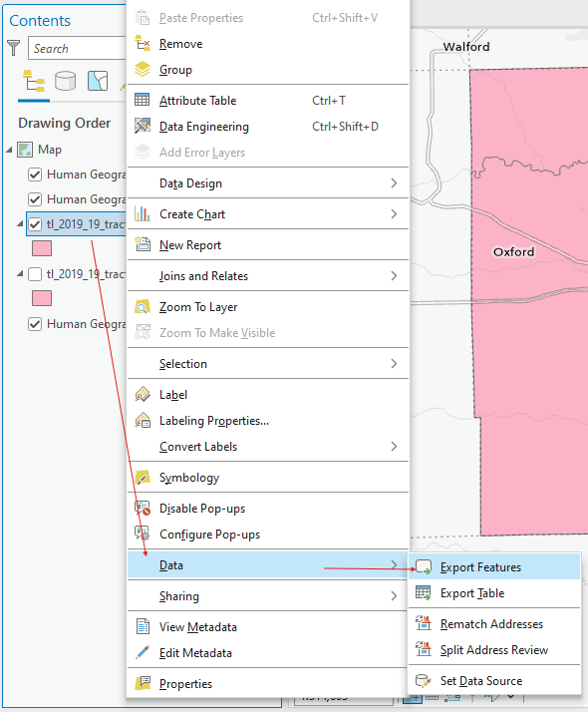
Task: Check the unchecked tl_2019_19_tract layer
Action: 35,274
